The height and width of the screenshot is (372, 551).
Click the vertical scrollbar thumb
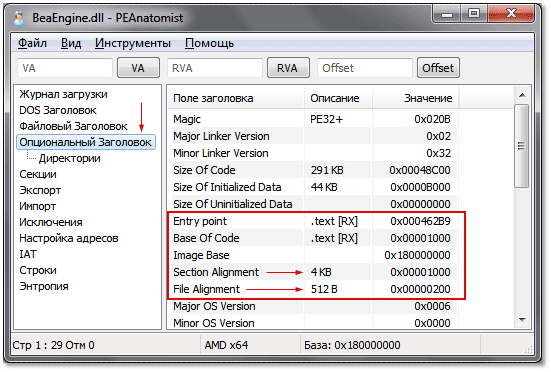click(522, 145)
